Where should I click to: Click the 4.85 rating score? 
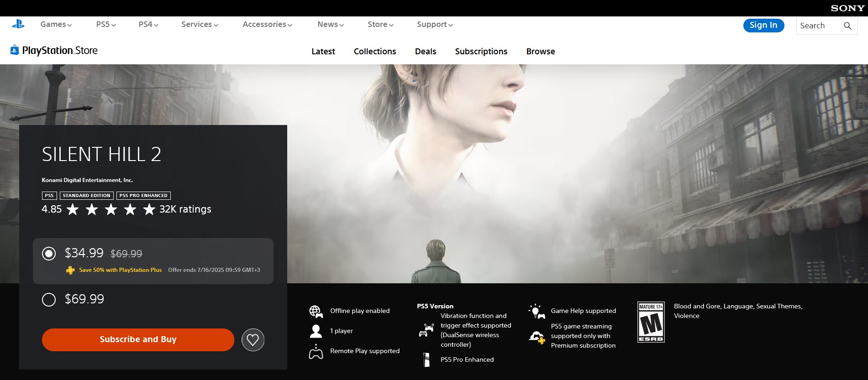point(52,209)
